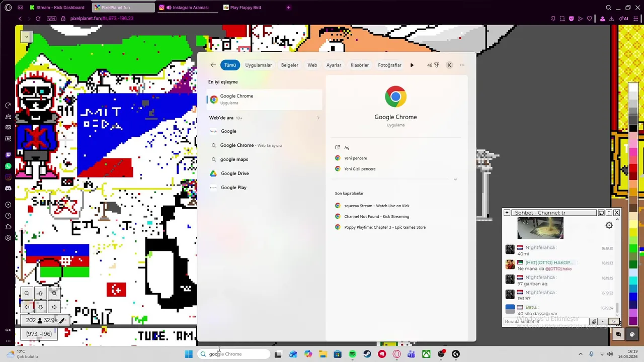Open Poppy Playtime Chapter 3 recent page
The image size is (644, 362).
(x=385, y=227)
